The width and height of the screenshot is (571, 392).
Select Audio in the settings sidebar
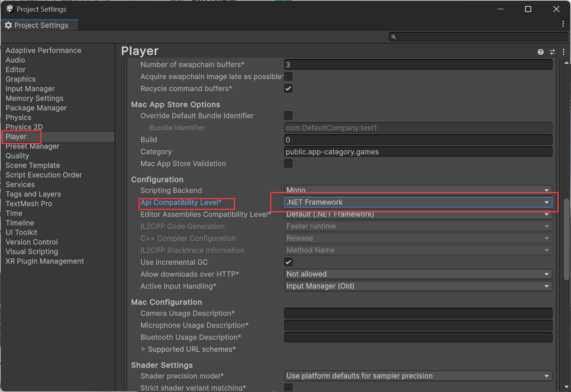pos(15,60)
